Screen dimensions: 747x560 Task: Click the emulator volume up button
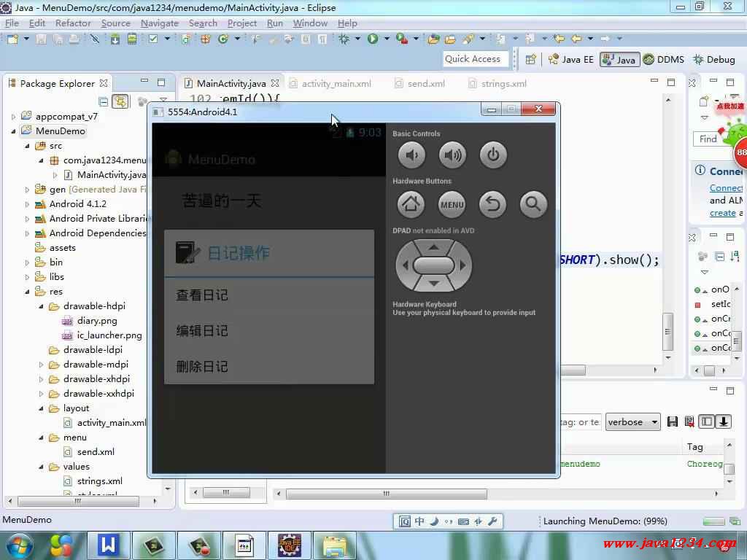[452, 155]
